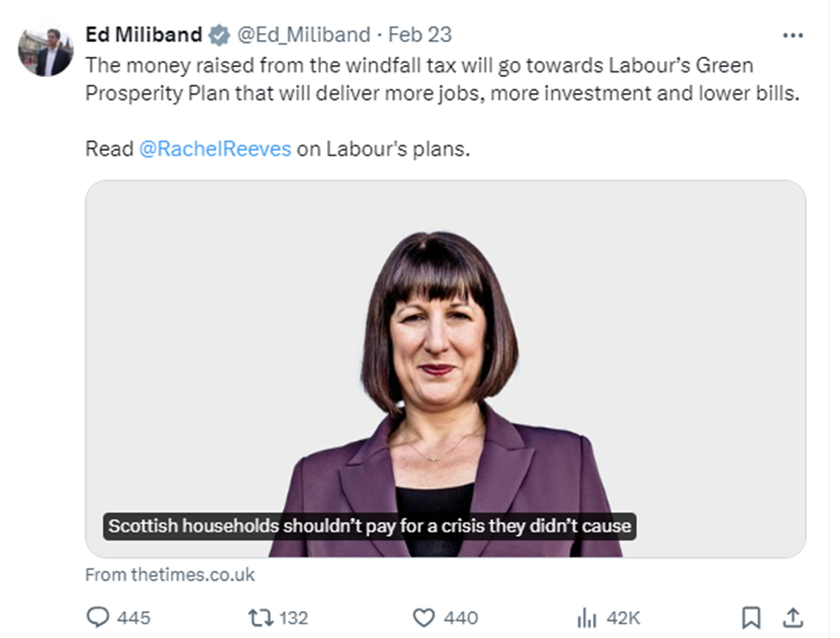Screen dimensions: 840x638
Task: Click the reply speech bubble icon
Action: coord(97,617)
